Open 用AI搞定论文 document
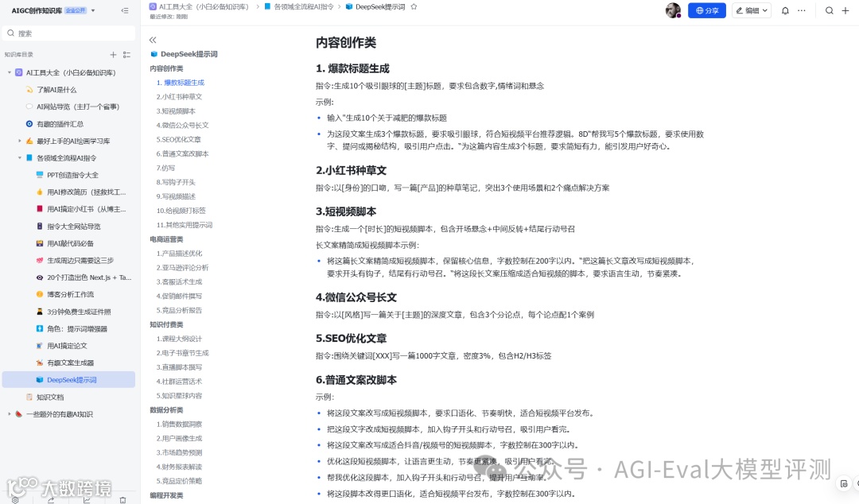Image resolution: width=859 pixels, height=504 pixels. pyautogui.click(x=67, y=346)
